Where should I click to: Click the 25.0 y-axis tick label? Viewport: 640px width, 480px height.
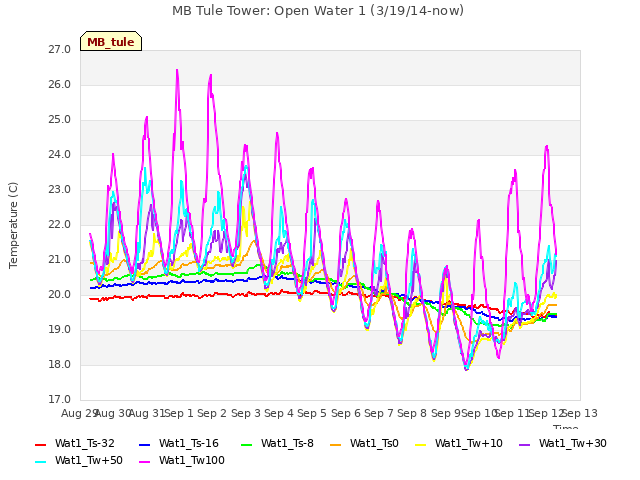click(60, 120)
